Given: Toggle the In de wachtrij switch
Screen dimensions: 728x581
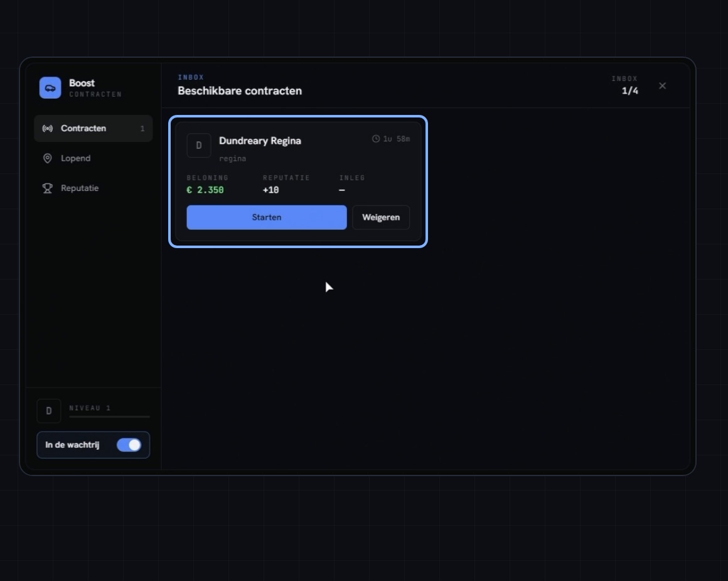Looking at the screenshot, I should [129, 445].
